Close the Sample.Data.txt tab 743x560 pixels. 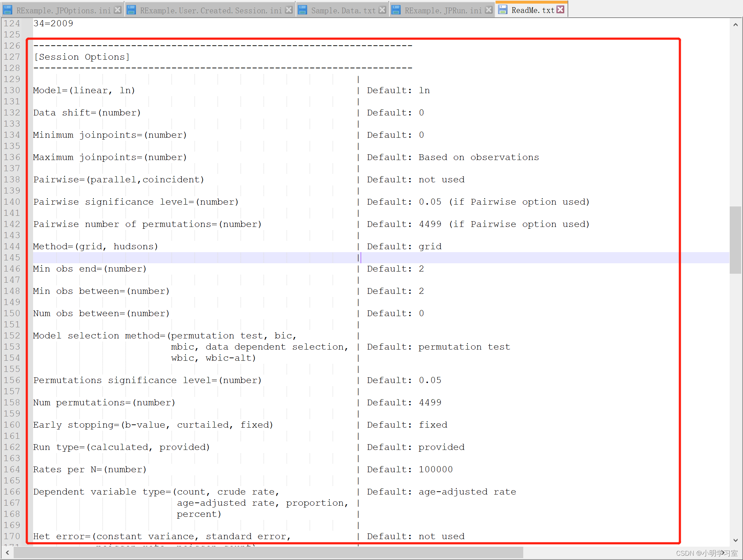click(x=382, y=10)
